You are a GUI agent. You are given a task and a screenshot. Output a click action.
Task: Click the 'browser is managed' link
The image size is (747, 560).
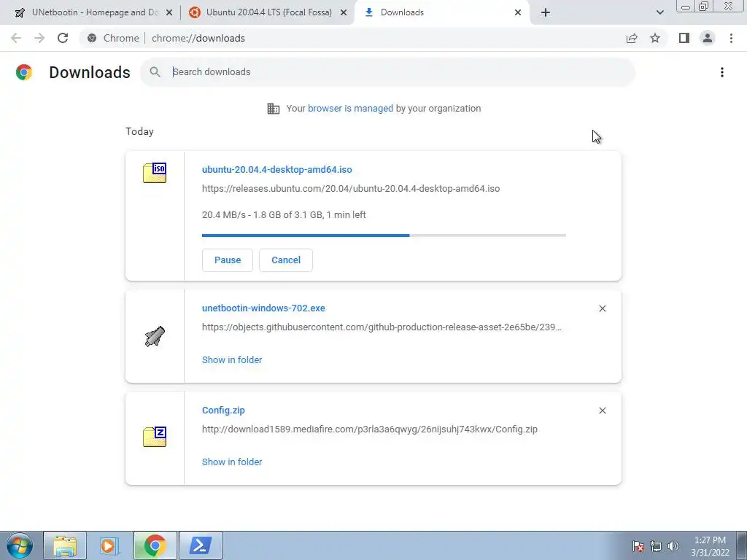[x=350, y=109]
